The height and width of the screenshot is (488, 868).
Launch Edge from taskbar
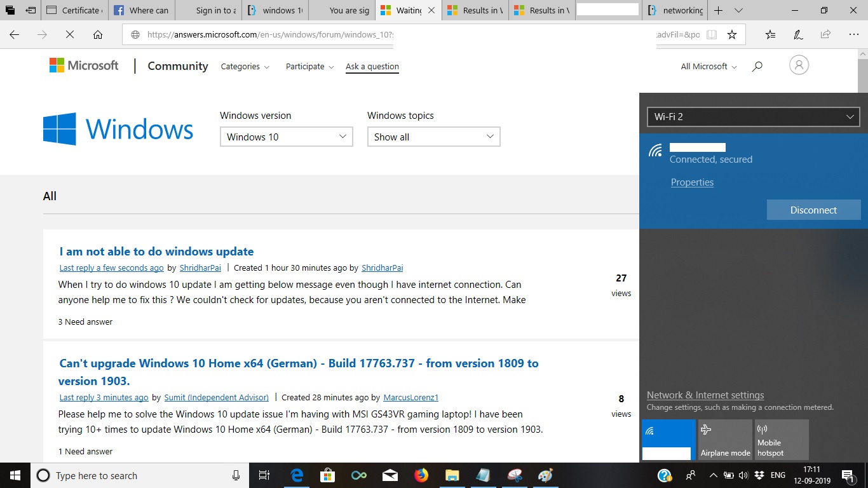(296, 475)
